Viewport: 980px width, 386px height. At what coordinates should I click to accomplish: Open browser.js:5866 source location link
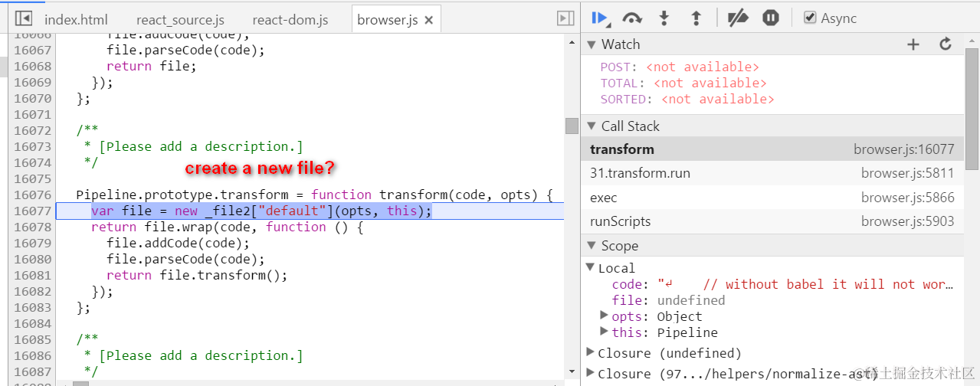908,198
